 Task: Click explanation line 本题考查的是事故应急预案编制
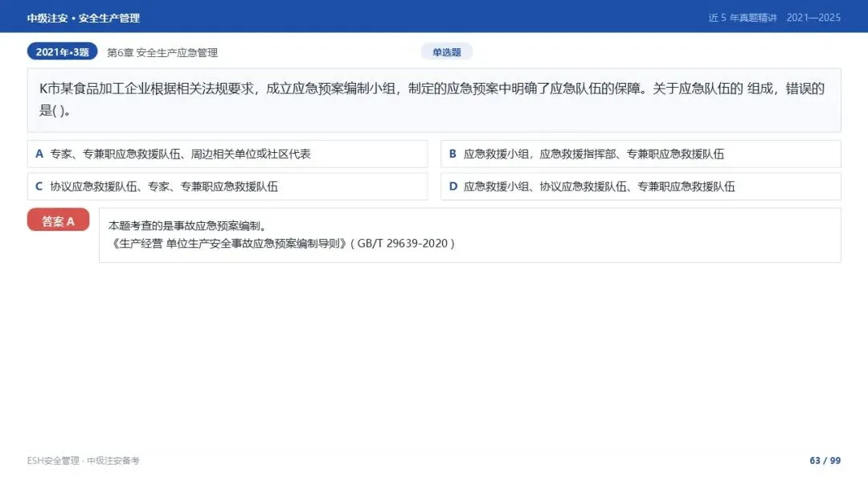[187, 226]
